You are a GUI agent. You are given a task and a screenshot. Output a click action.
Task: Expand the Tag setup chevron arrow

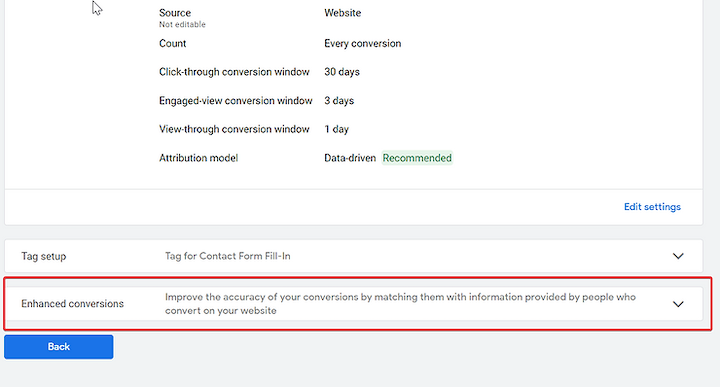(x=678, y=256)
